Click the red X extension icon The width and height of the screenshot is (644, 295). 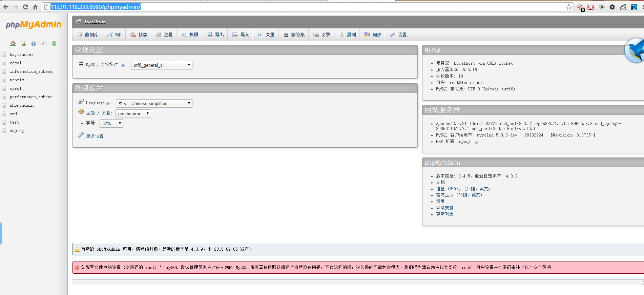click(x=591, y=7)
